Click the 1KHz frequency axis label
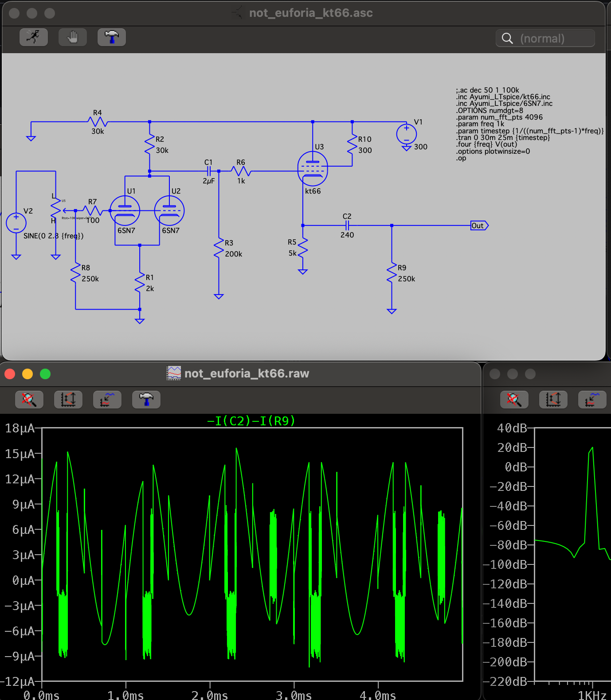This screenshot has height=700, width=611. [592, 695]
